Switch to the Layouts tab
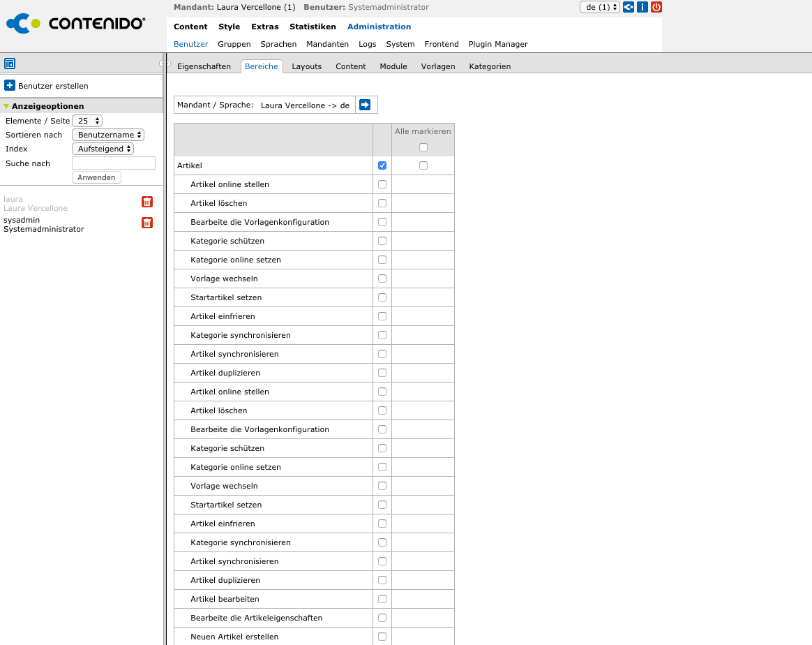812x645 pixels. pos(306,66)
